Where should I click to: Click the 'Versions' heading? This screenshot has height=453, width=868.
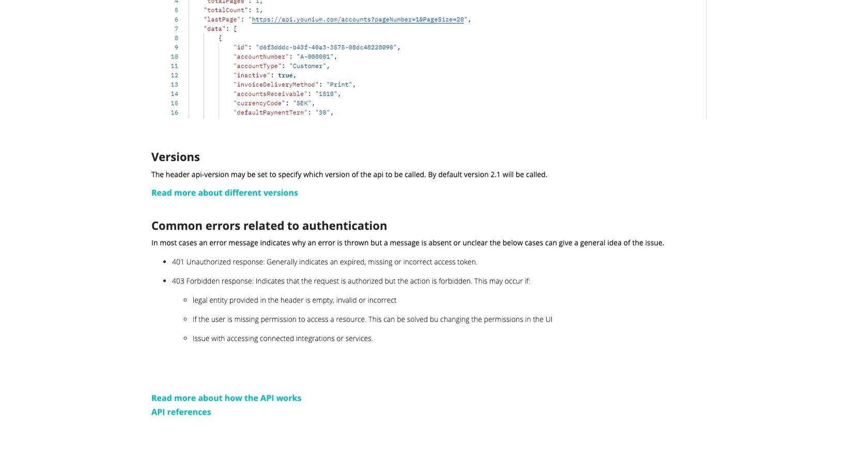(176, 157)
